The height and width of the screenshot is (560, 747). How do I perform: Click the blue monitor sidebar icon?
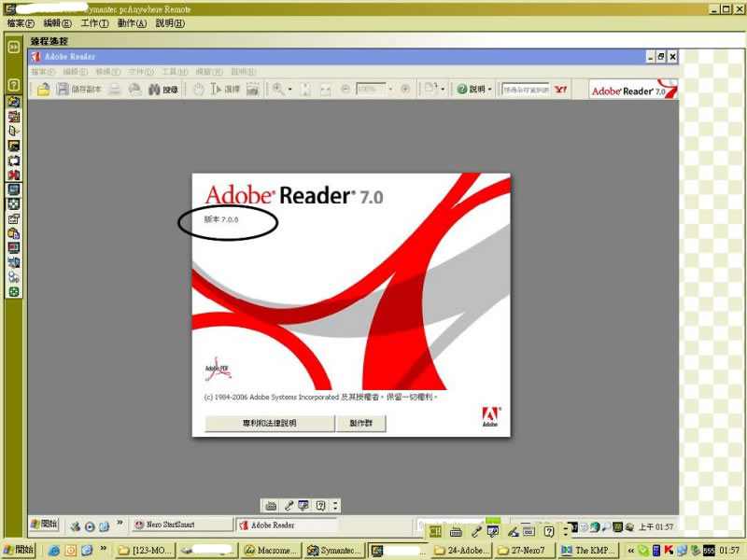[14, 189]
